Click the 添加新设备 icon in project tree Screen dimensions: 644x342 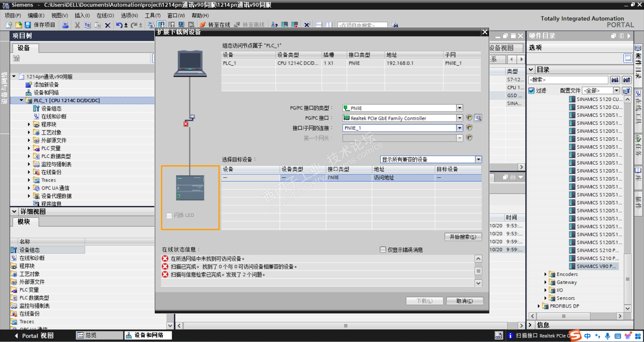coord(29,84)
